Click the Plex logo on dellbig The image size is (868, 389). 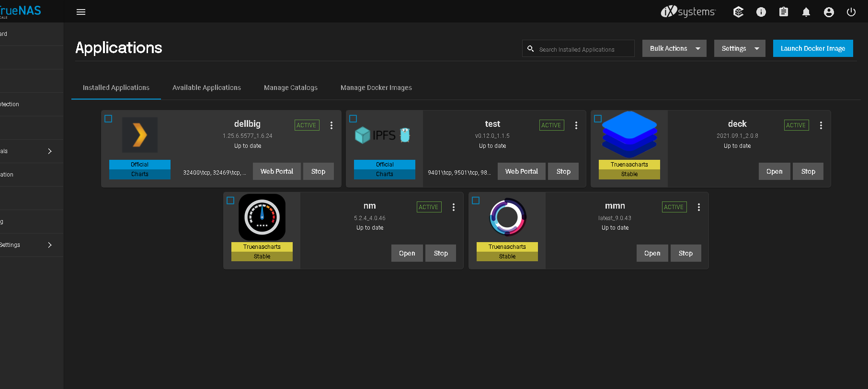[x=140, y=135]
